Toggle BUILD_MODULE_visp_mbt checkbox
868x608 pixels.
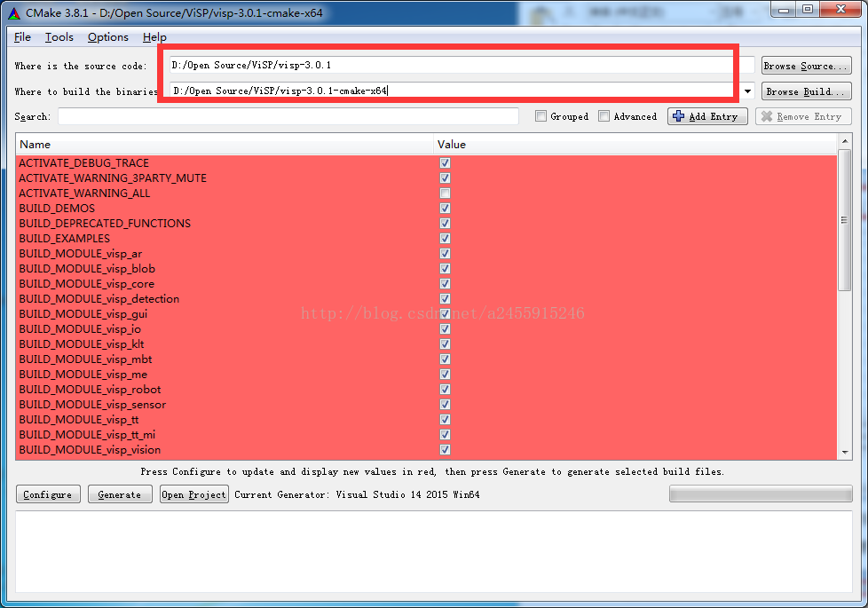pyautogui.click(x=445, y=359)
